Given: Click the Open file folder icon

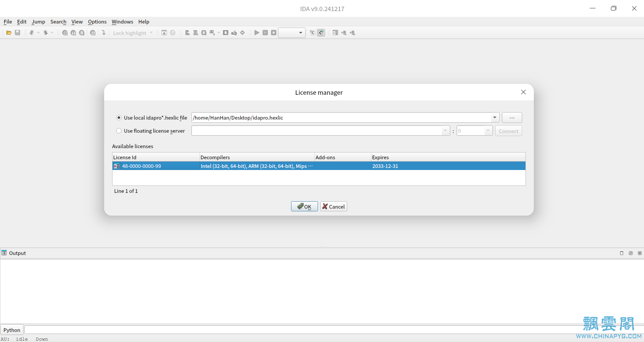Looking at the screenshot, I should (x=9, y=33).
